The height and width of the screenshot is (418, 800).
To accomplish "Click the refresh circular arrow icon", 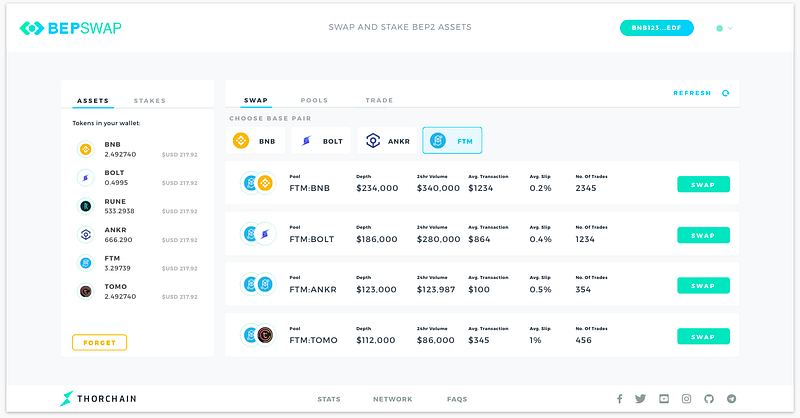I will point(726,93).
